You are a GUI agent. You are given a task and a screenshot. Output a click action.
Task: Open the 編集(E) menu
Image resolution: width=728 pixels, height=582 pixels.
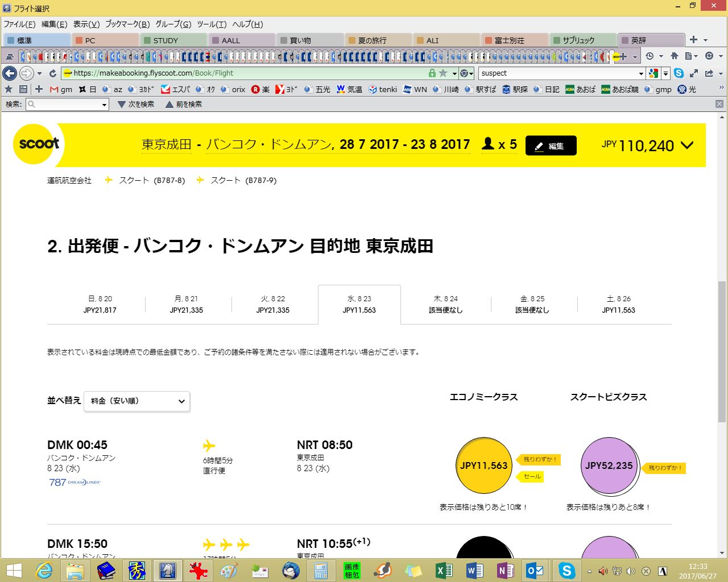pyautogui.click(x=54, y=24)
